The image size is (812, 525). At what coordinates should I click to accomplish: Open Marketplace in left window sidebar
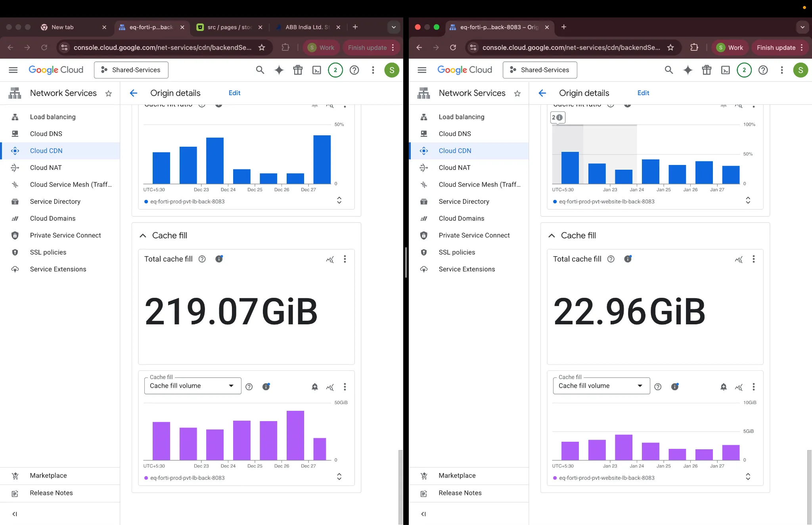(x=60, y=476)
